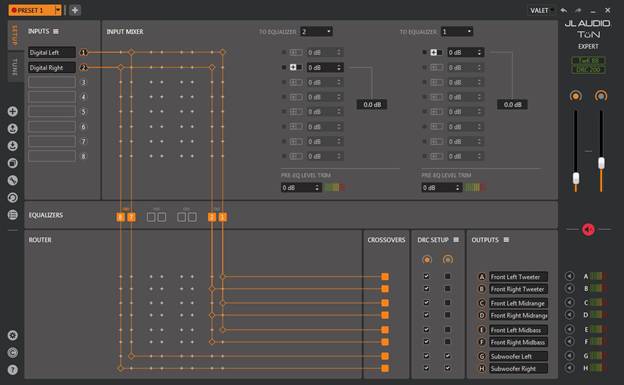Open the Inputs panel menu icon
Viewport: 624px width, 385px height.
pos(56,31)
